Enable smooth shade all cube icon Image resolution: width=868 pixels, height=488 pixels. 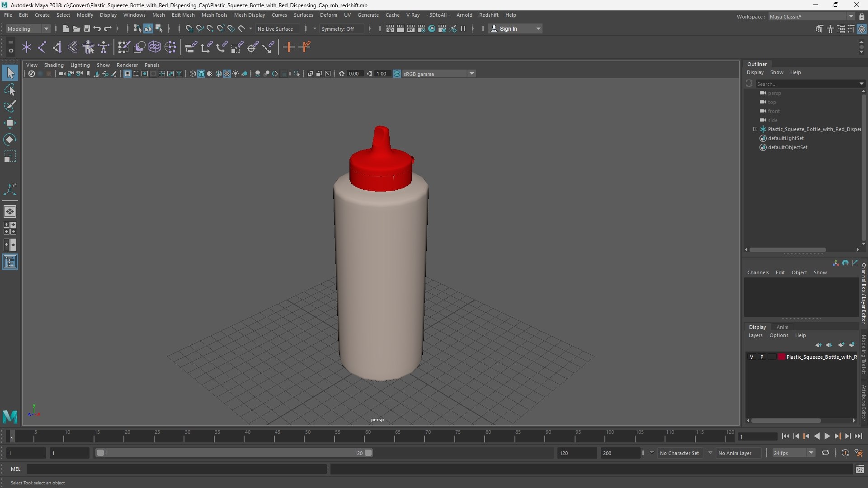(x=201, y=74)
